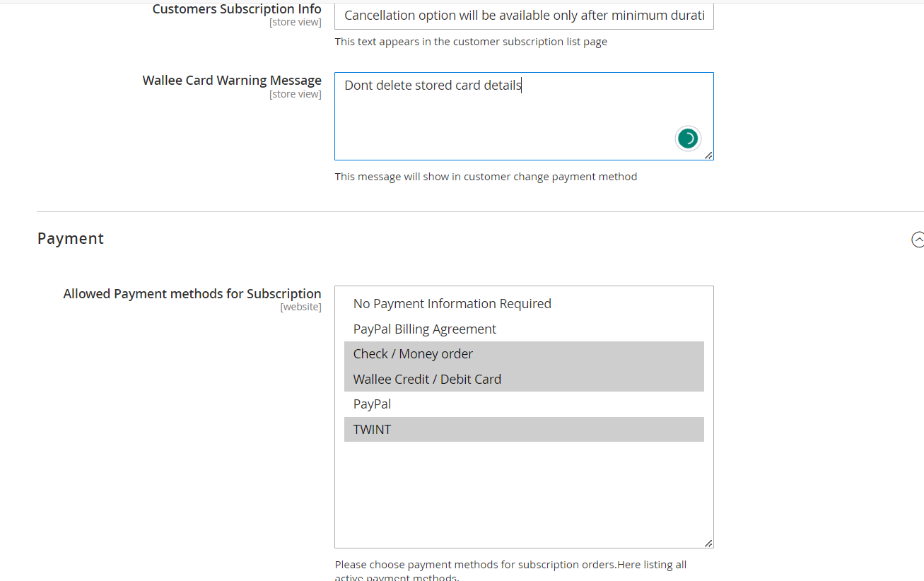The height and width of the screenshot is (581, 924).
Task: Select No Payment Information Required option
Action: pos(452,304)
